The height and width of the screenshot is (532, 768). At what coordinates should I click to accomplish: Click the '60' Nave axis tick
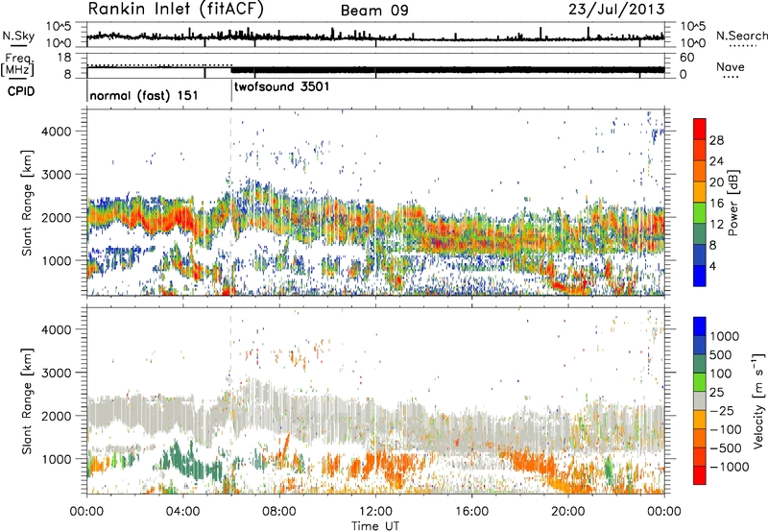(x=686, y=58)
